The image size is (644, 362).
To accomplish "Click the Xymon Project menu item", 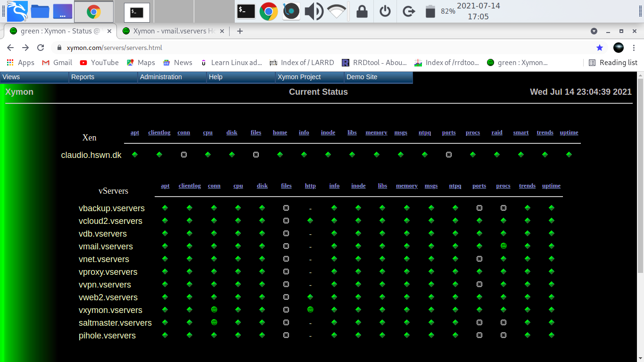I will pyautogui.click(x=299, y=77).
